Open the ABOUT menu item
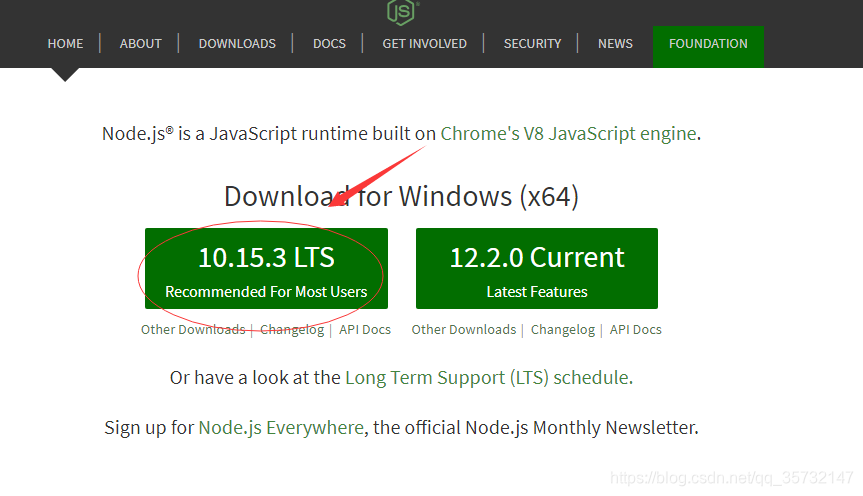Viewport: 863px width, 496px height. click(140, 43)
